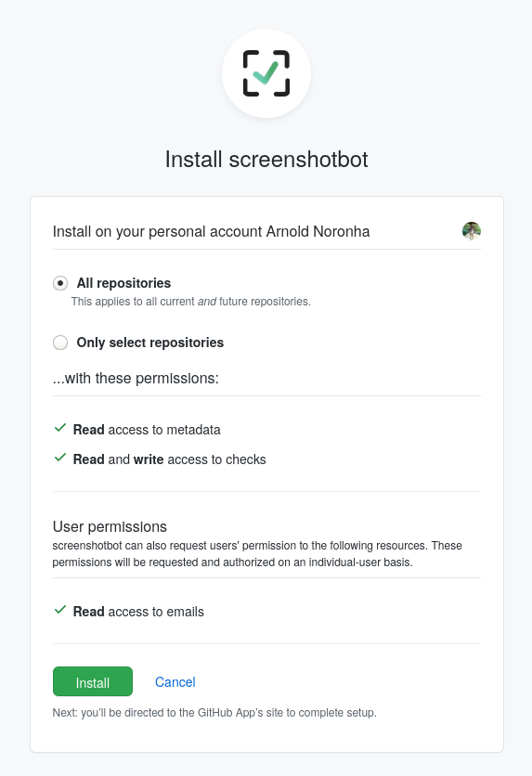Viewport: 532px width, 776px height.
Task: Click Arnold Noronha's avatar thumbnail
Action: [x=471, y=231]
